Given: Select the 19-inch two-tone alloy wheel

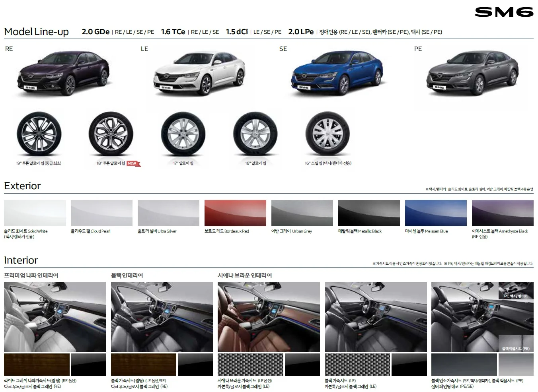Looking at the screenshot, I should point(39,133).
